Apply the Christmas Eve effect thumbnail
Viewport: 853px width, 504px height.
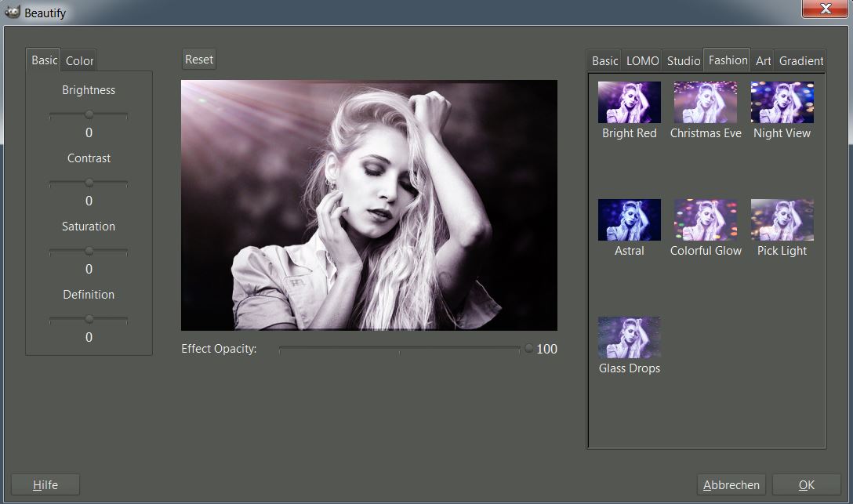click(706, 102)
